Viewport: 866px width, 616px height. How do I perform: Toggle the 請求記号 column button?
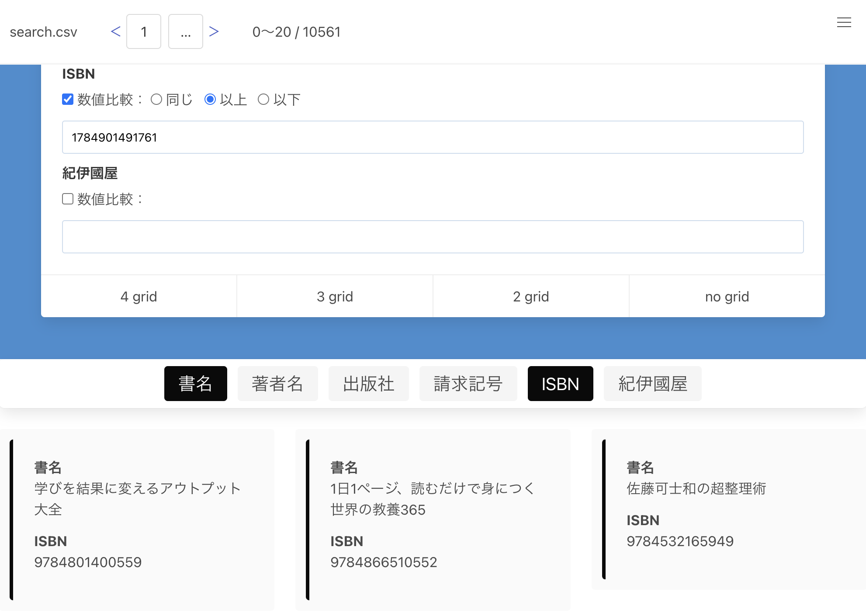(x=468, y=384)
